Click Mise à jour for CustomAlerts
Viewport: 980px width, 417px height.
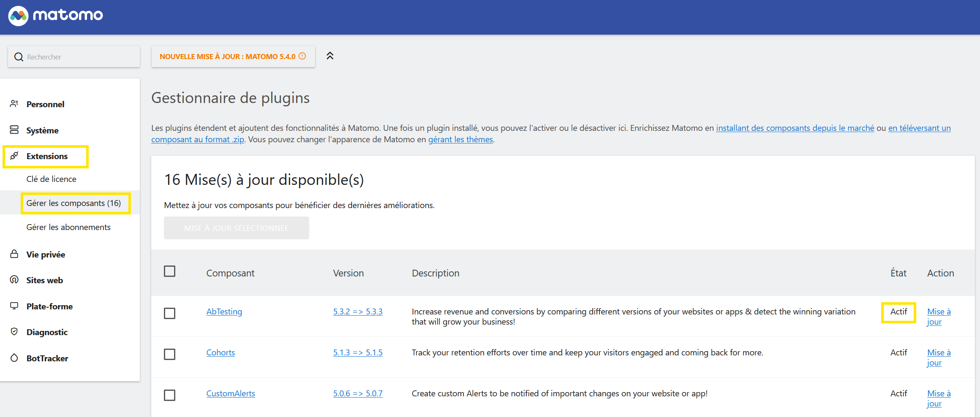pyautogui.click(x=939, y=398)
